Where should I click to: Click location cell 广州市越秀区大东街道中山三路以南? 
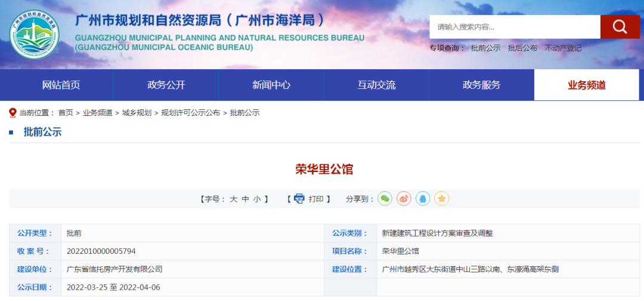click(x=470, y=269)
